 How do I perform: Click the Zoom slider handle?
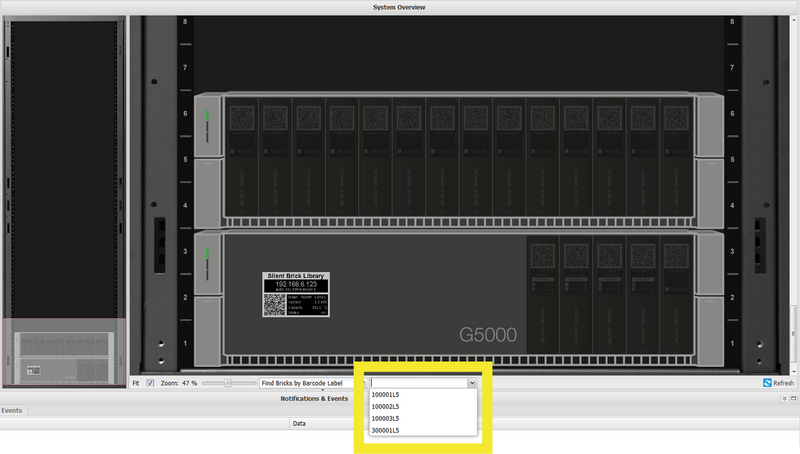(x=228, y=383)
